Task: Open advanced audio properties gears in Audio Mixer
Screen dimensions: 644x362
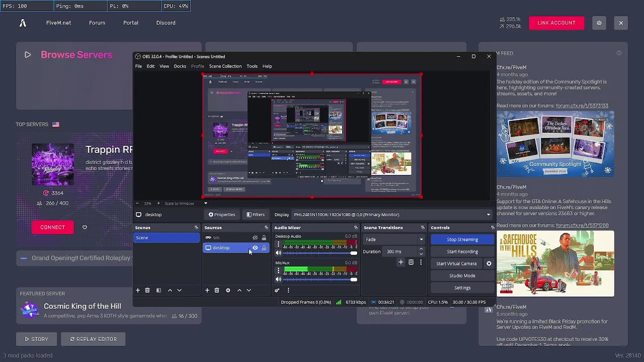Action: [277, 290]
